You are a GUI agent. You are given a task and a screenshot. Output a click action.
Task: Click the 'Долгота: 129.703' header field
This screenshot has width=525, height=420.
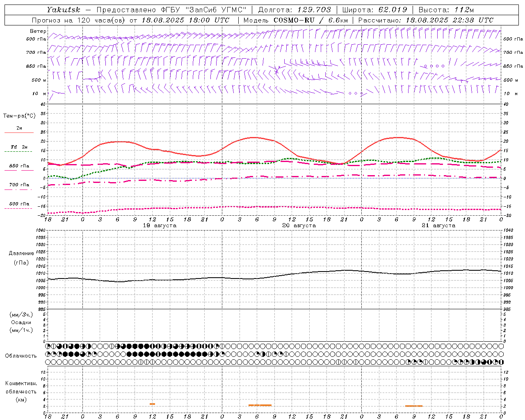(x=294, y=10)
